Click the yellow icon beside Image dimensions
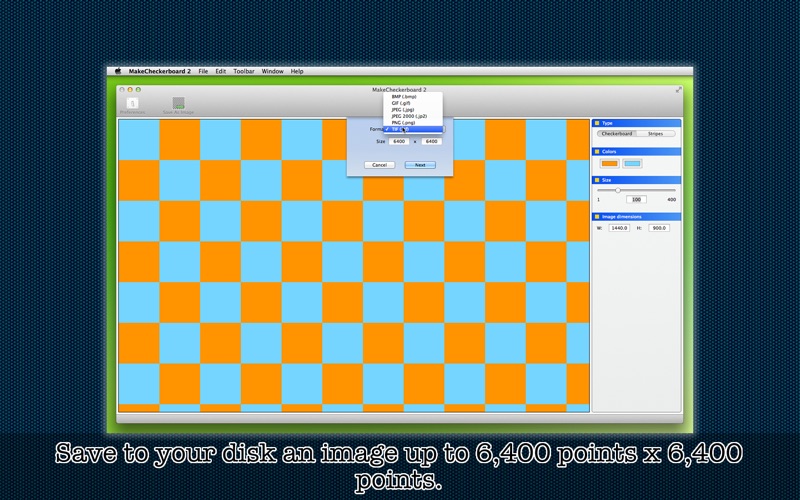 coord(596,217)
